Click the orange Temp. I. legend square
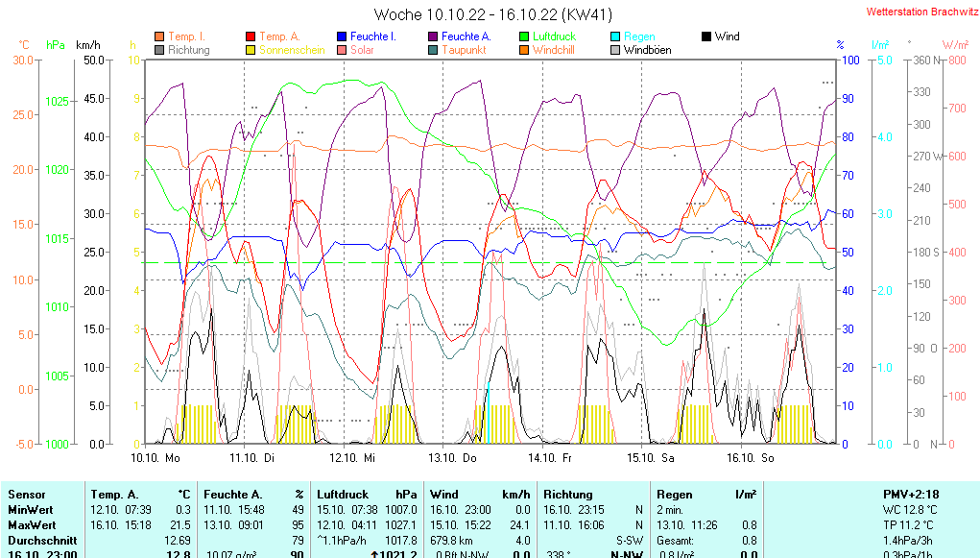This screenshot has width=980, height=558. click(x=159, y=36)
